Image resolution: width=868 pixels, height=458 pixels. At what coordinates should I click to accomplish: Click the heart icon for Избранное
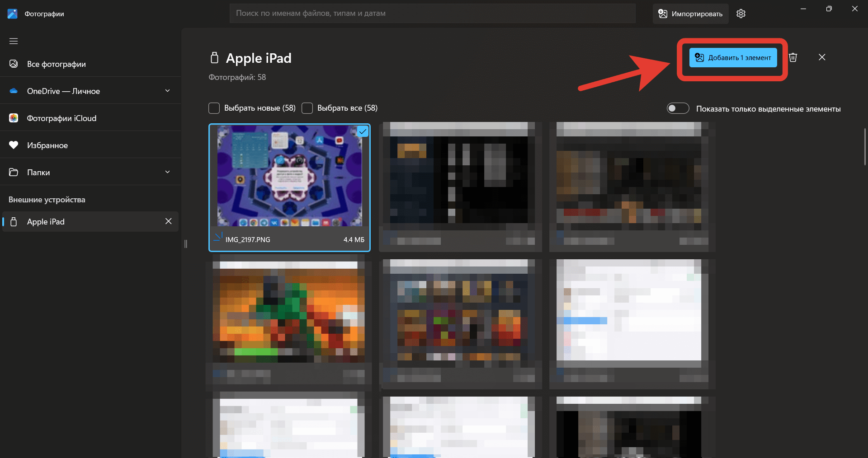click(14, 145)
